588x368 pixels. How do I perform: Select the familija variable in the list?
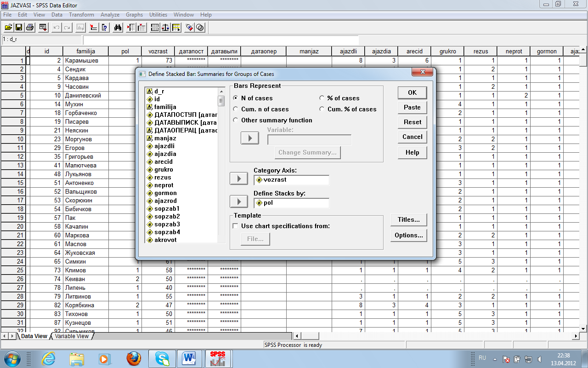(x=165, y=107)
